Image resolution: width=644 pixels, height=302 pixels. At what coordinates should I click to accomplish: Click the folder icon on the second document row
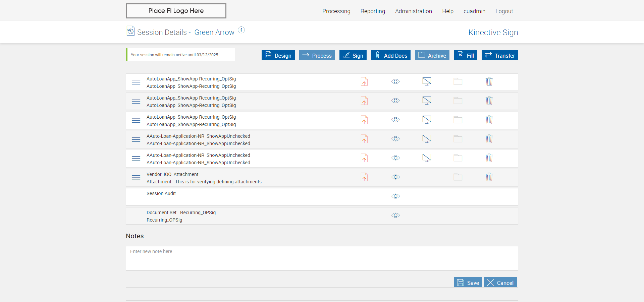click(458, 101)
